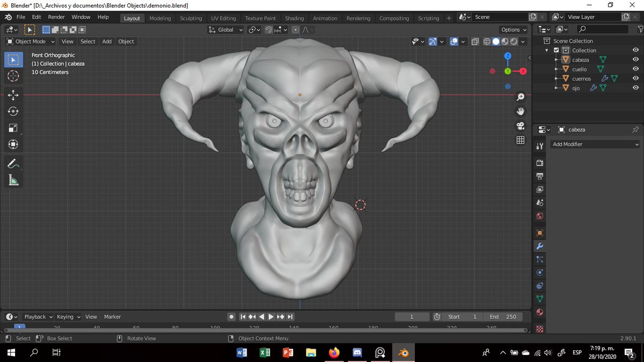
Task: Toggle proportional editing button
Action: tap(295, 30)
